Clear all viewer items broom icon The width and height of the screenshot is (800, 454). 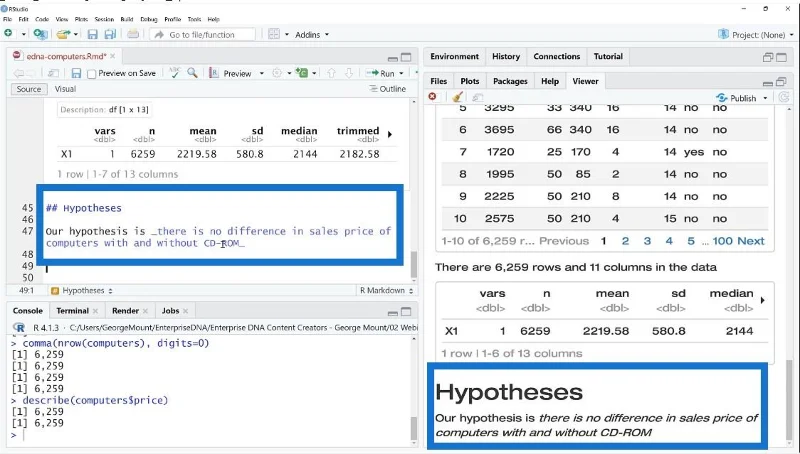457,96
